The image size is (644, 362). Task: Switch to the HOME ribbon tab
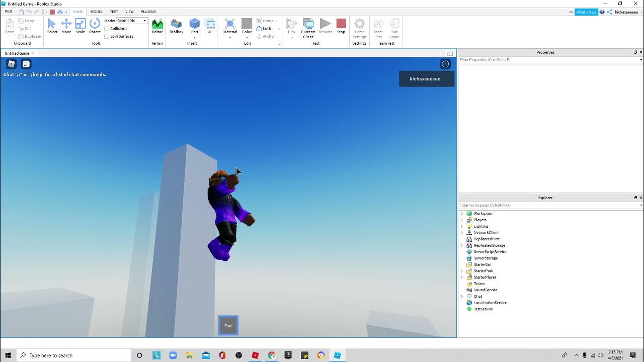(x=77, y=12)
